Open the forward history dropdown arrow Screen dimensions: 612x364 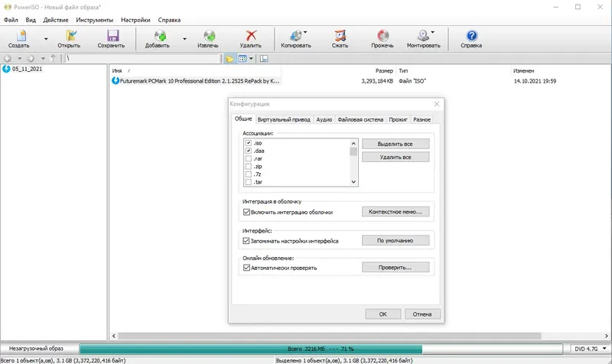coord(43,59)
